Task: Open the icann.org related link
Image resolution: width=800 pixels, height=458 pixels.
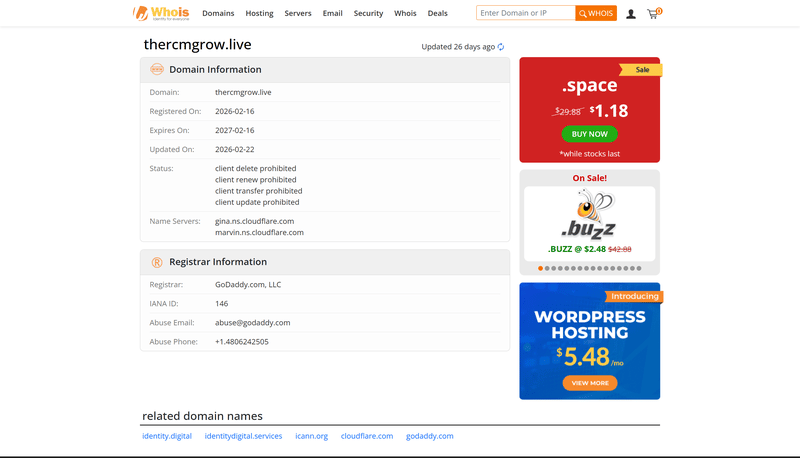Action: (311, 436)
